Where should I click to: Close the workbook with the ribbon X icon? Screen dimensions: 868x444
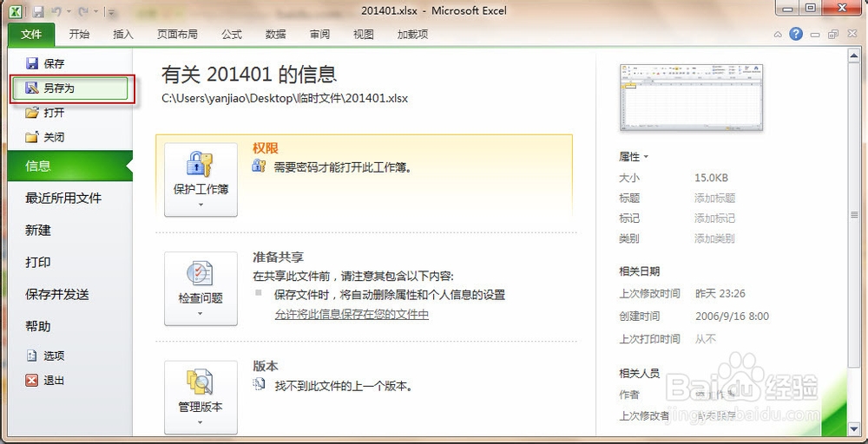pyautogui.click(x=852, y=35)
